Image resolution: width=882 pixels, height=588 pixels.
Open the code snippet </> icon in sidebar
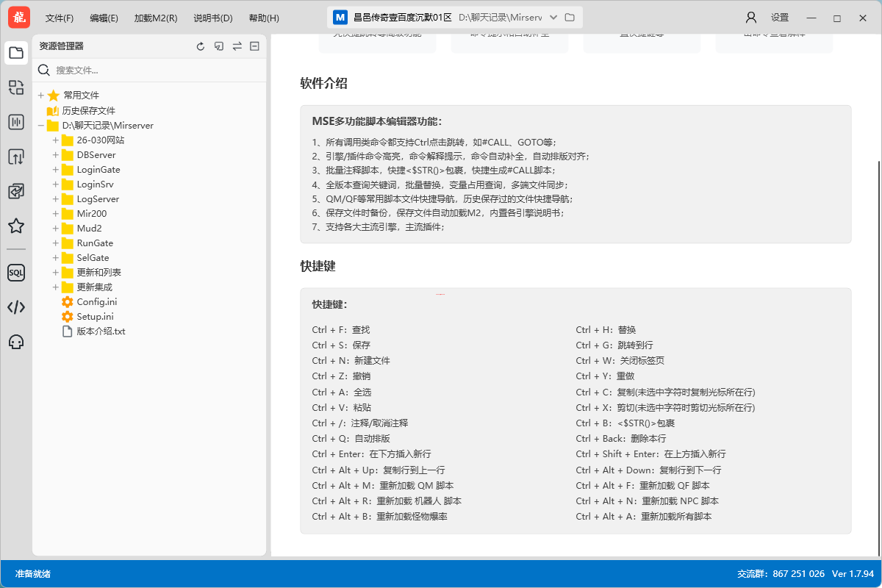[15, 307]
